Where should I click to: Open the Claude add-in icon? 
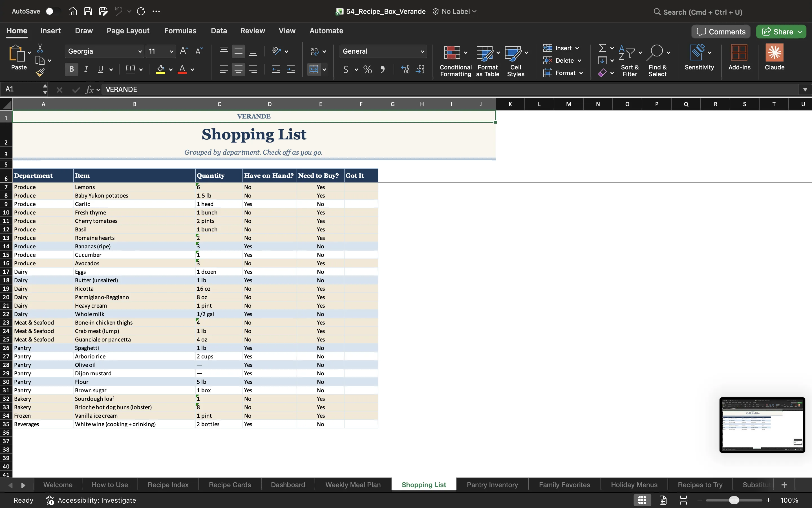tap(775, 57)
